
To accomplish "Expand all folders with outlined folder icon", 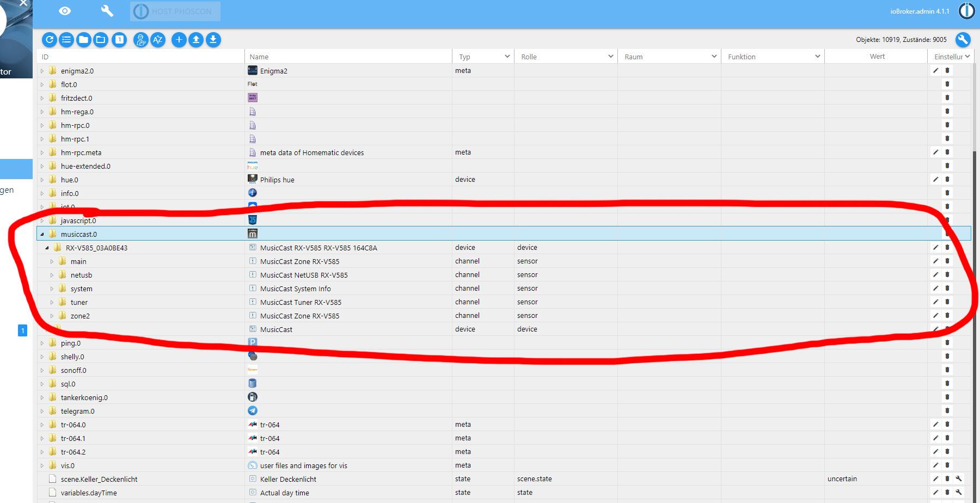I will (101, 40).
